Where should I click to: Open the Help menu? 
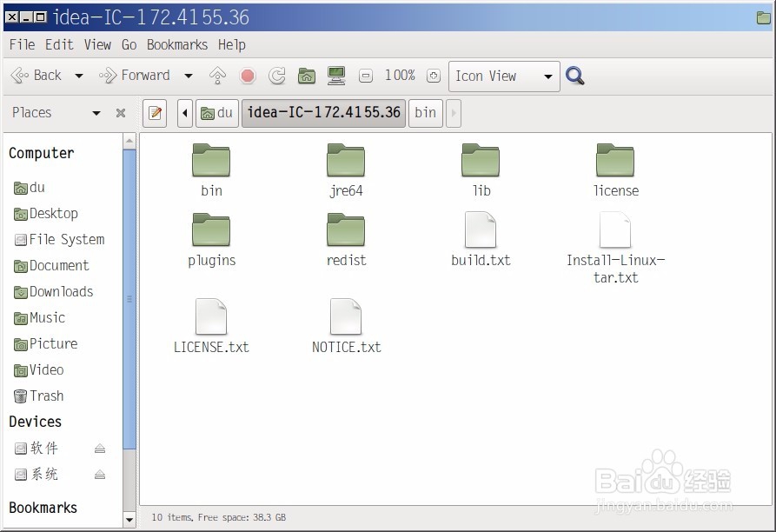pyautogui.click(x=232, y=44)
